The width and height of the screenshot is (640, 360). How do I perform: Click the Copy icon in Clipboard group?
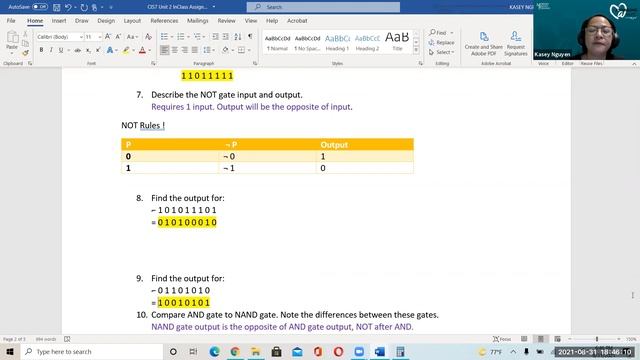pos(25,43)
